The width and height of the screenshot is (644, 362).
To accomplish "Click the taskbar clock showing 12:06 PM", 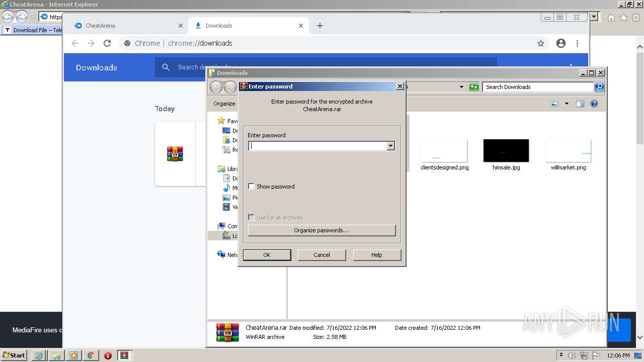I will coord(618,355).
